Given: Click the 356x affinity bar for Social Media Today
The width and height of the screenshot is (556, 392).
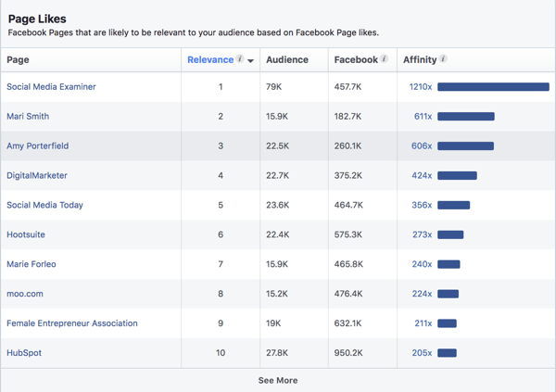Looking at the screenshot, I should [x=453, y=205].
